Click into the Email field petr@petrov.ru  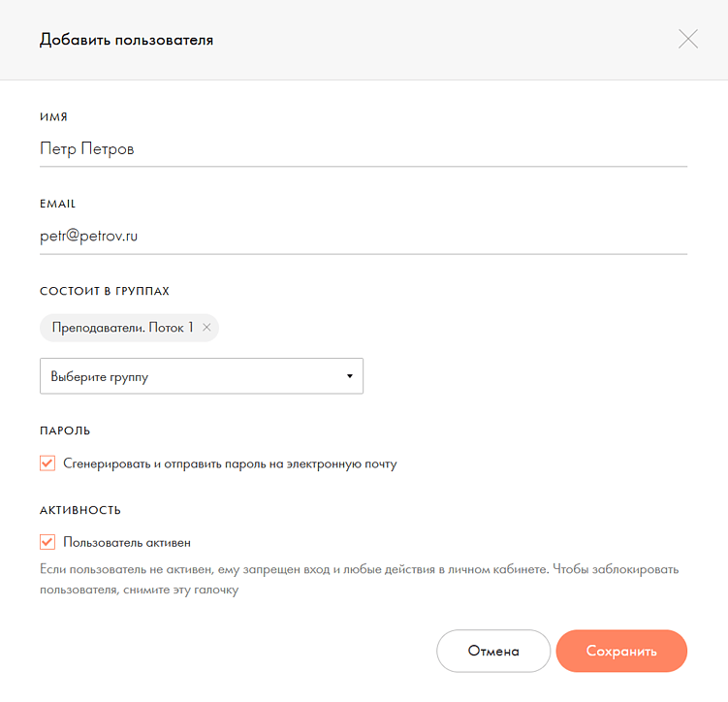pyautogui.click(x=363, y=237)
